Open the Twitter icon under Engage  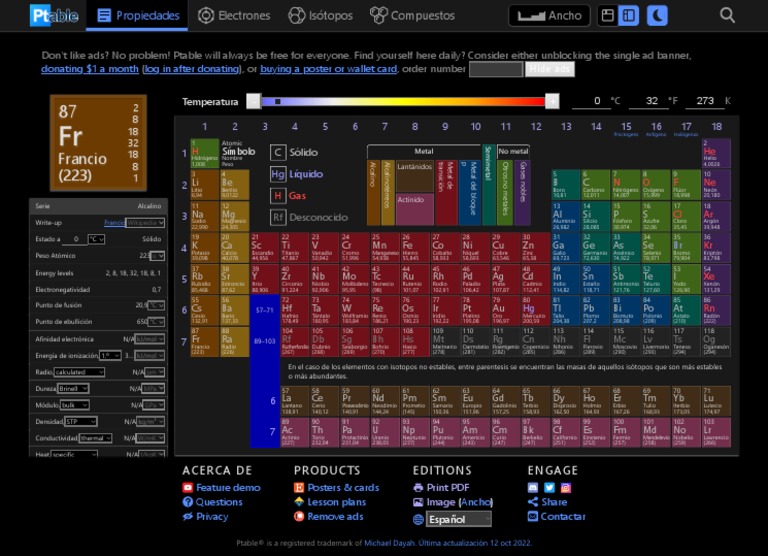[x=549, y=487]
